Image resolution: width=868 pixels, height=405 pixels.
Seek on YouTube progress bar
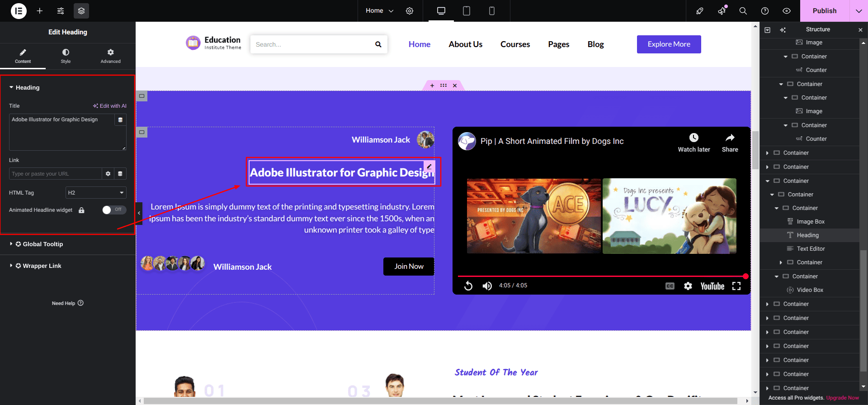click(601, 276)
